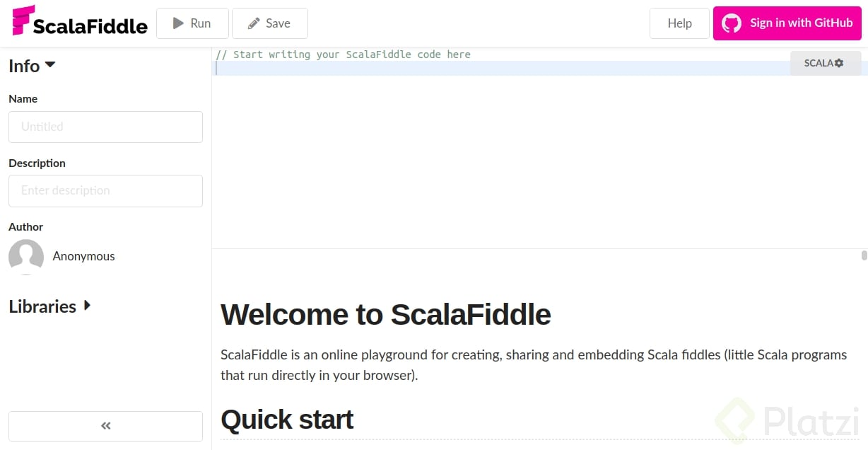Viewport: 868px width, 450px height.
Task: Click the Save pencil icon
Action: pos(254,23)
